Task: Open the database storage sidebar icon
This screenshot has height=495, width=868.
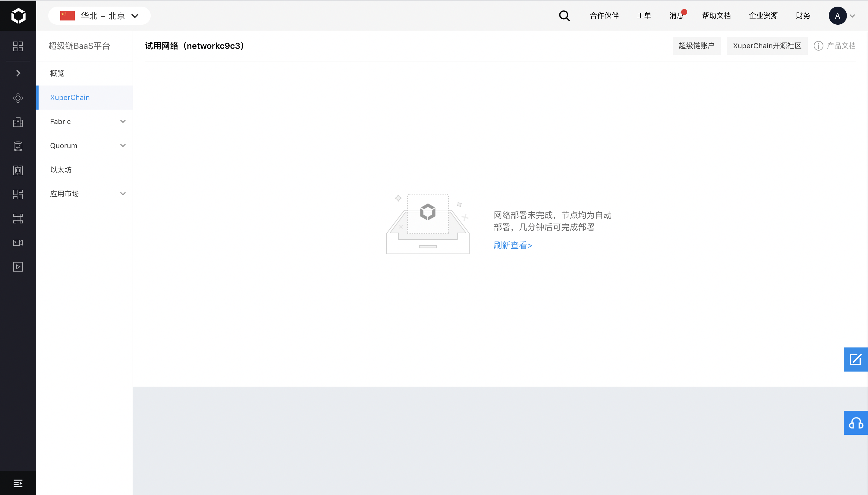Action: pyautogui.click(x=18, y=146)
